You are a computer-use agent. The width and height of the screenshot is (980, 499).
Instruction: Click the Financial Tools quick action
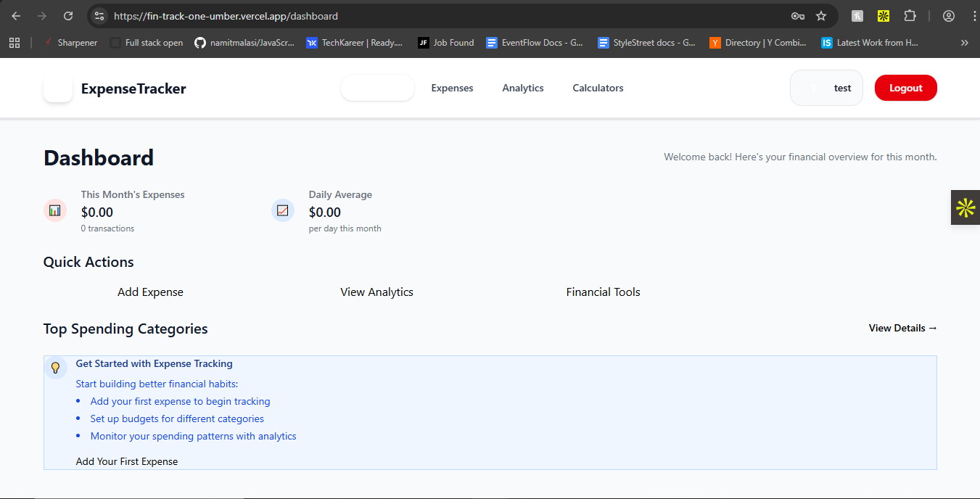click(x=603, y=292)
